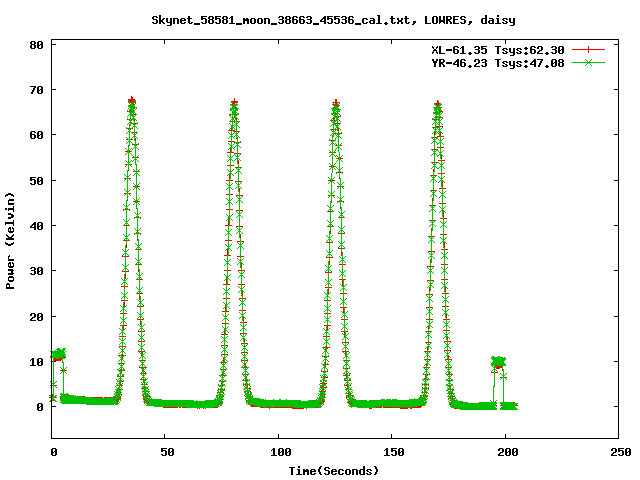Screen dimensions: 640x480
Task: Click the x-axis tick label 250
Action: coord(621,452)
